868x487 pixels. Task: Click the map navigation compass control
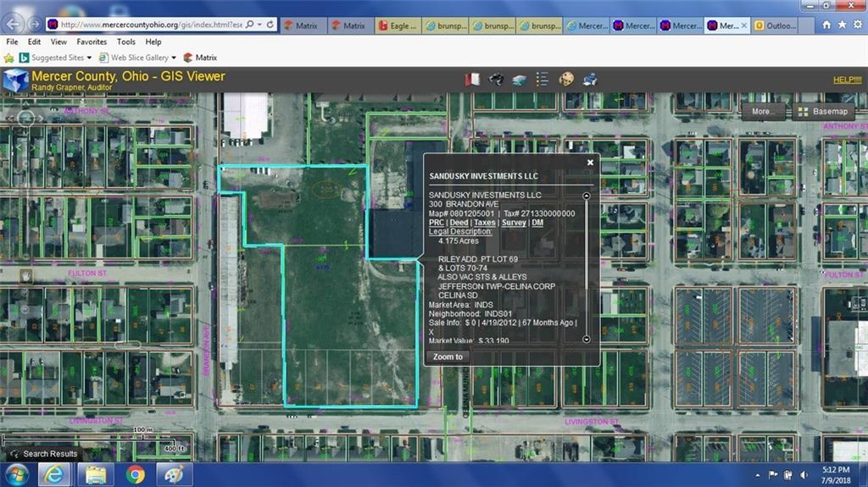25,118
